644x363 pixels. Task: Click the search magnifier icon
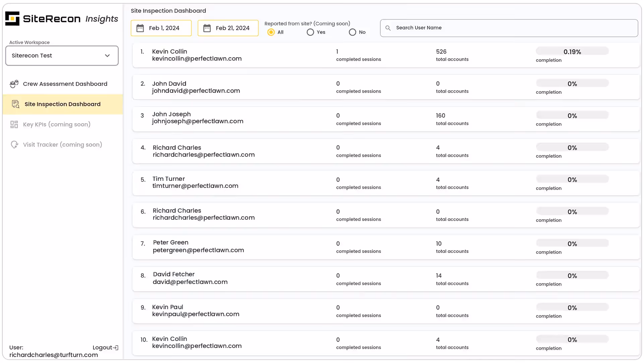coord(388,28)
